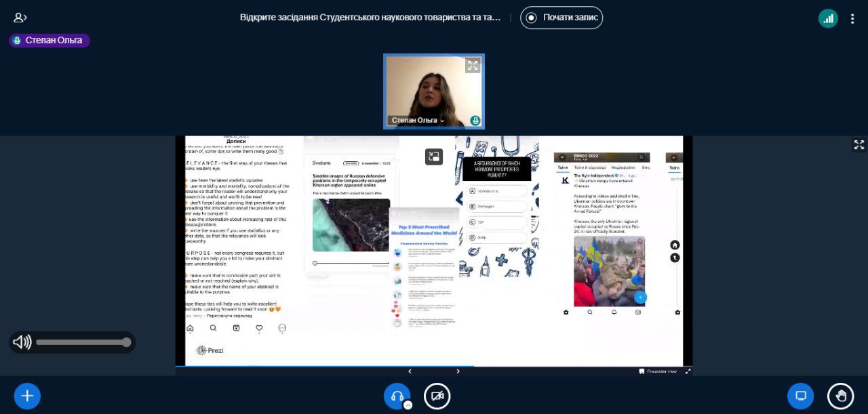Toggle the share webcam button
The width and height of the screenshot is (868, 414).
[437, 396]
